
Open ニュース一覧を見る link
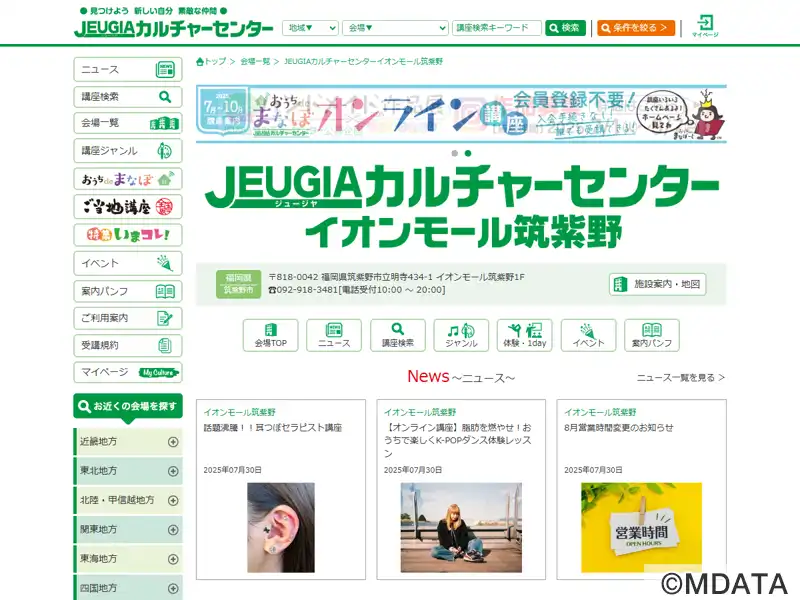tap(680, 378)
